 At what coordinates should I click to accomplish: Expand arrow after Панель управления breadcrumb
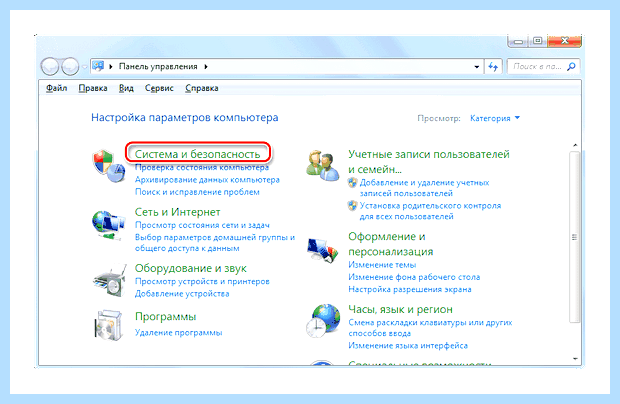206,66
